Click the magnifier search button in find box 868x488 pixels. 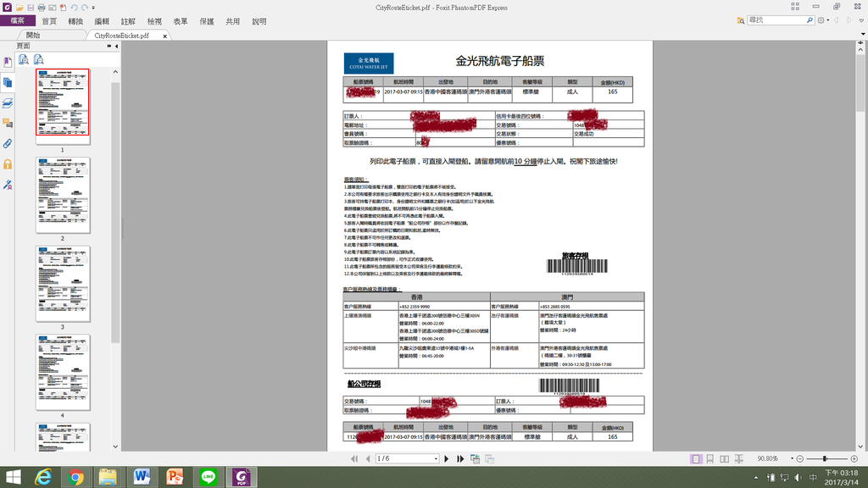[810, 20]
